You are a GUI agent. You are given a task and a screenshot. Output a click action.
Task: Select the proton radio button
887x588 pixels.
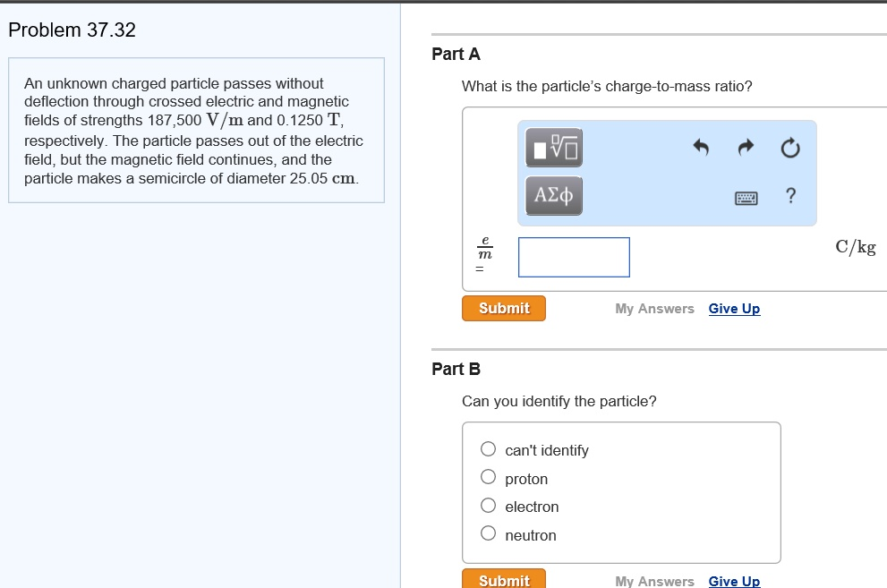(488, 476)
